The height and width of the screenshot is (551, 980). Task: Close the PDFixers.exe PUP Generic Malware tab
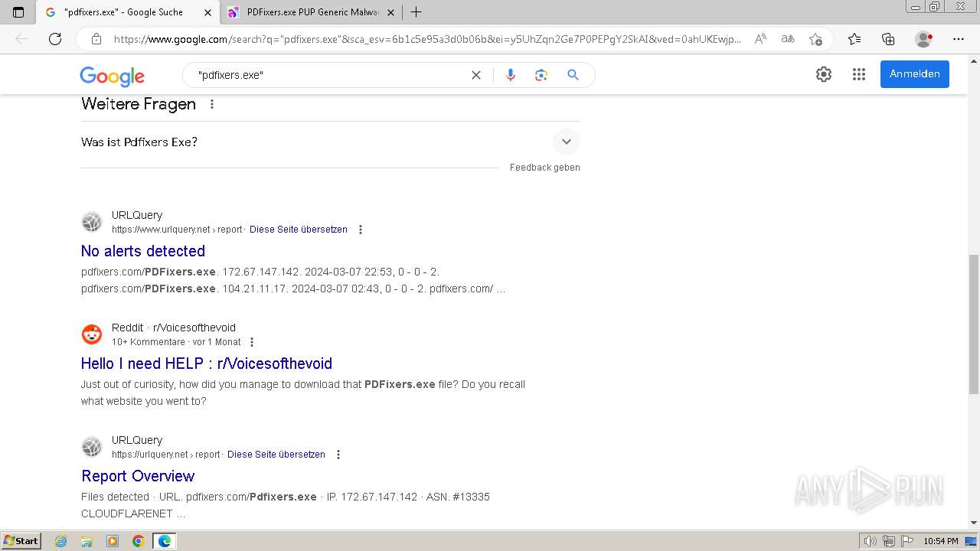[x=390, y=12]
